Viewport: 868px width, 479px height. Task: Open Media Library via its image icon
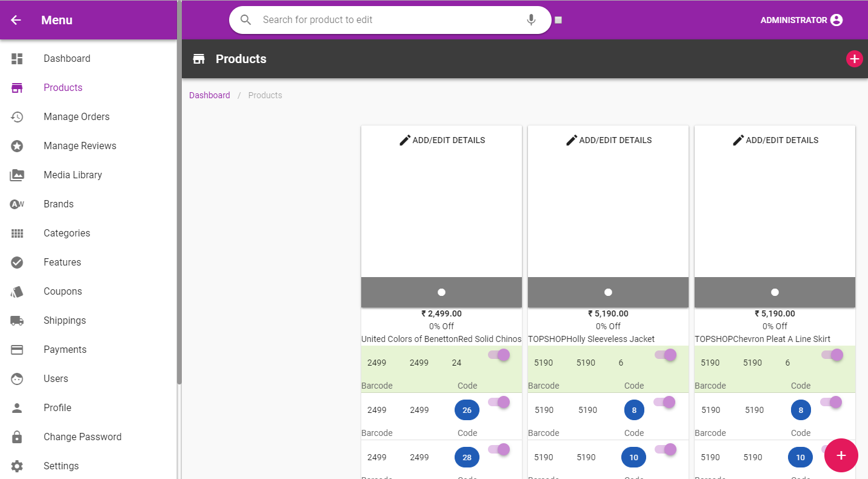click(x=17, y=175)
